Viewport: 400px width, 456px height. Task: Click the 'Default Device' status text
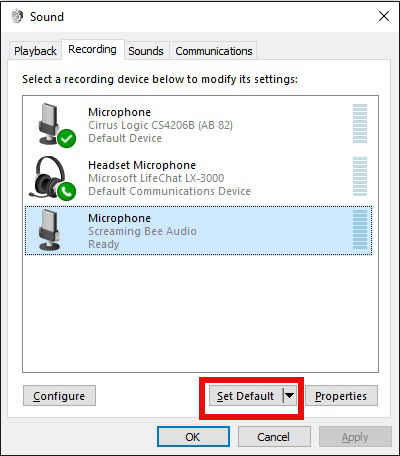(x=125, y=138)
